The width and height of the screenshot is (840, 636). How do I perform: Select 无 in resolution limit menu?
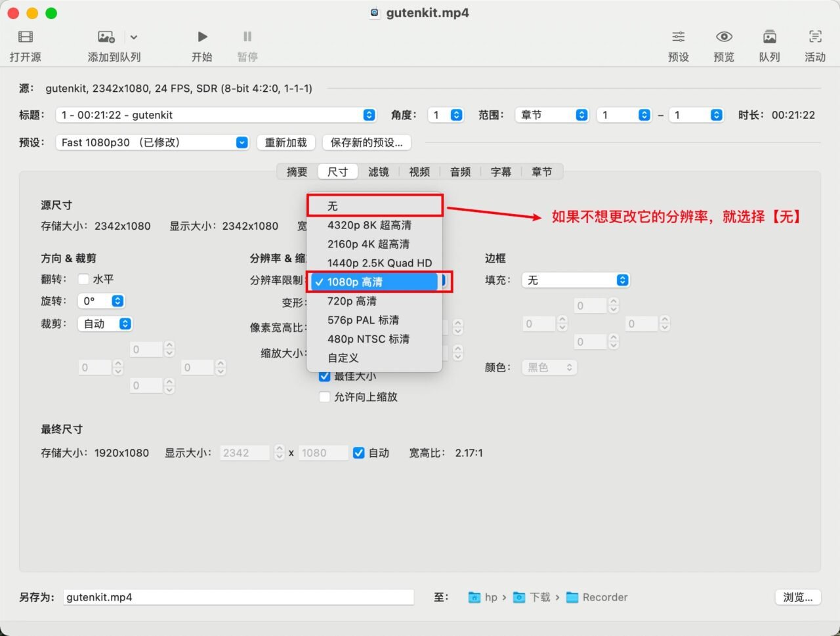click(x=333, y=206)
